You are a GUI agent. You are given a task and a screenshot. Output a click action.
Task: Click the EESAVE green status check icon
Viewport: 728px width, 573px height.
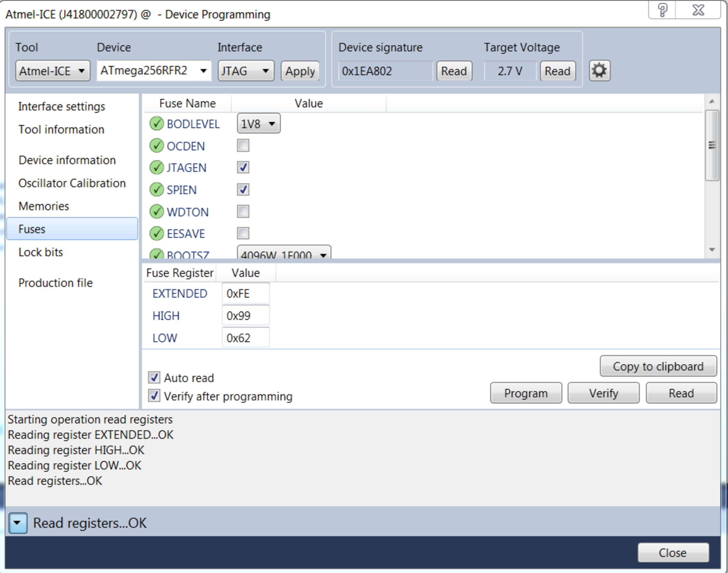(x=156, y=233)
